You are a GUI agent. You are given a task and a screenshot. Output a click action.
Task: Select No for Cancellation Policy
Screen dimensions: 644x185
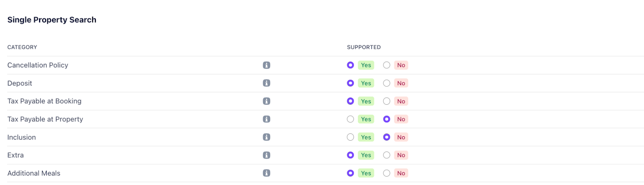387,65
